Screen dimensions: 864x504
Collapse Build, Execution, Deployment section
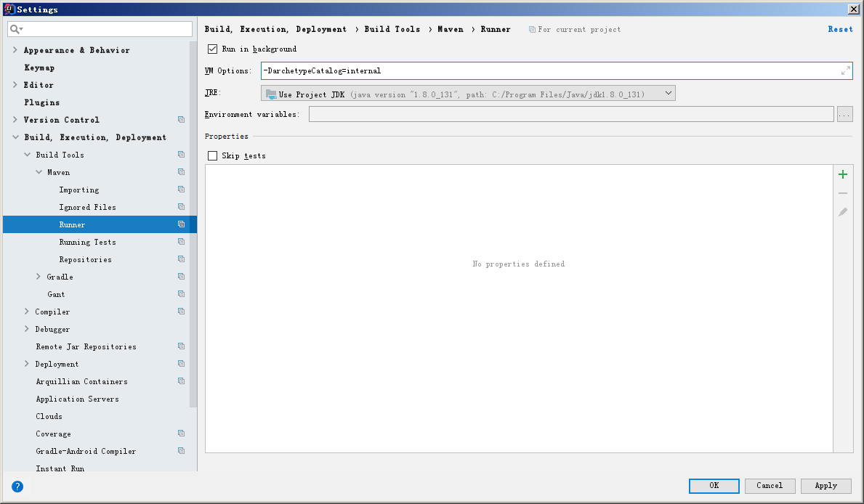pos(15,137)
